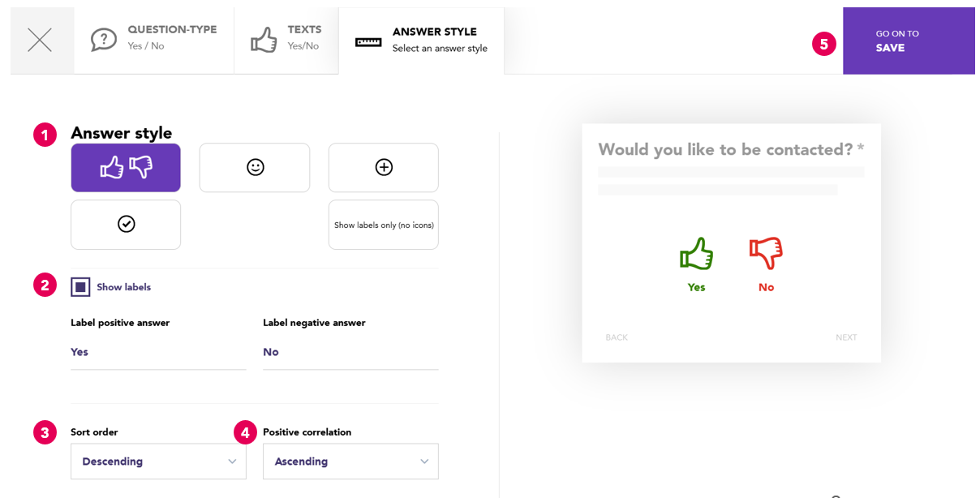Viewport: 980px width, 498px height.
Task: Edit the Label positive answer field
Action: (x=158, y=352)
